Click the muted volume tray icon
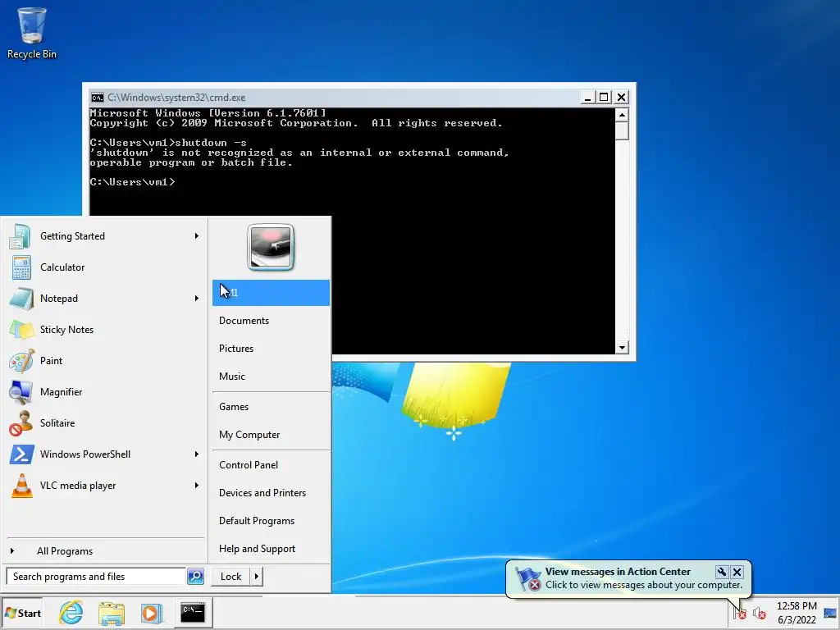Image resolution: width=840 pixels, height=630 pixels. tap(759, 612)
